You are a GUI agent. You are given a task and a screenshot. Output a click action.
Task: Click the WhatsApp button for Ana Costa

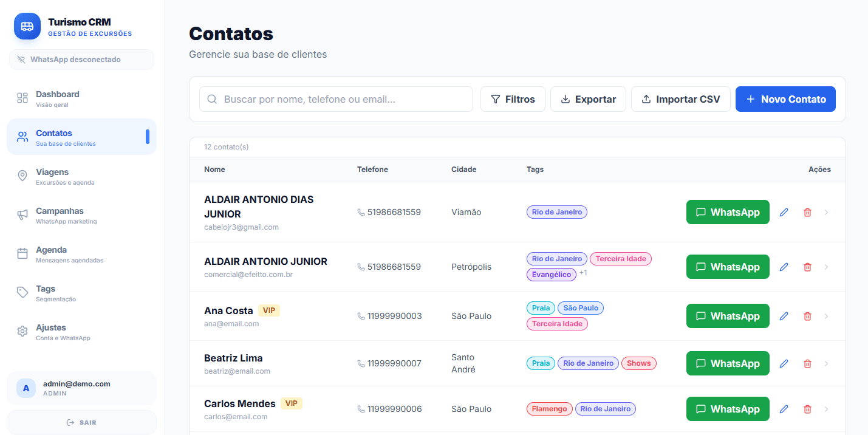click(x=728, y=316)
